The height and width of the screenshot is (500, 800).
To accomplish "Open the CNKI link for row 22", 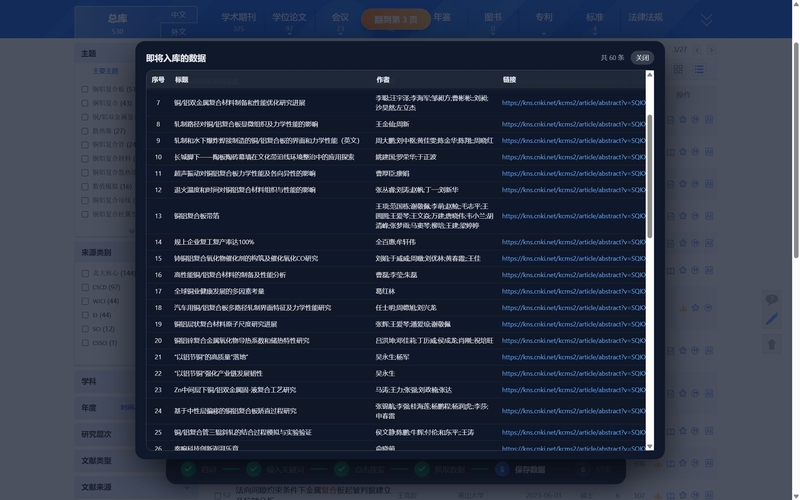I will 573,373.
